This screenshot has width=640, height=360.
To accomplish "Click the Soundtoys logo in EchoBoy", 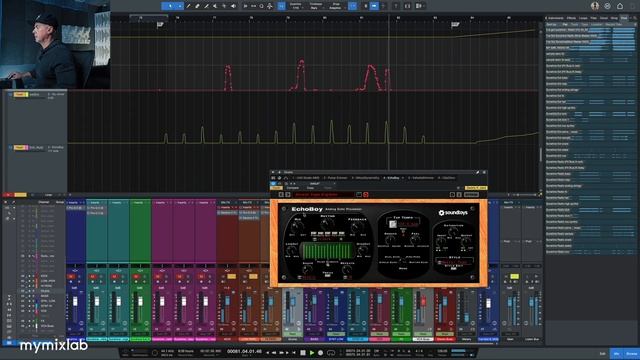I will (453, 213).
